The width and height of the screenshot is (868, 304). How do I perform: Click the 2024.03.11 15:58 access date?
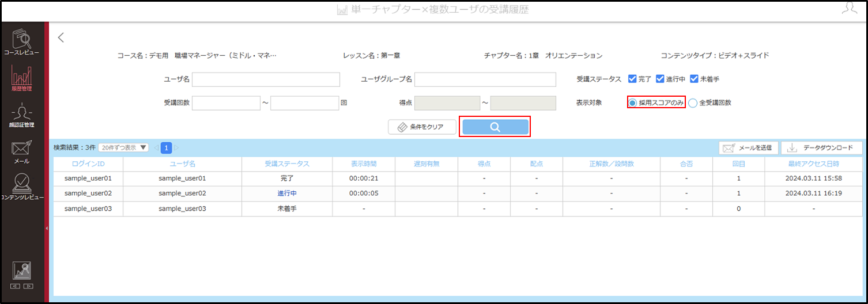[x=813, y=178]
